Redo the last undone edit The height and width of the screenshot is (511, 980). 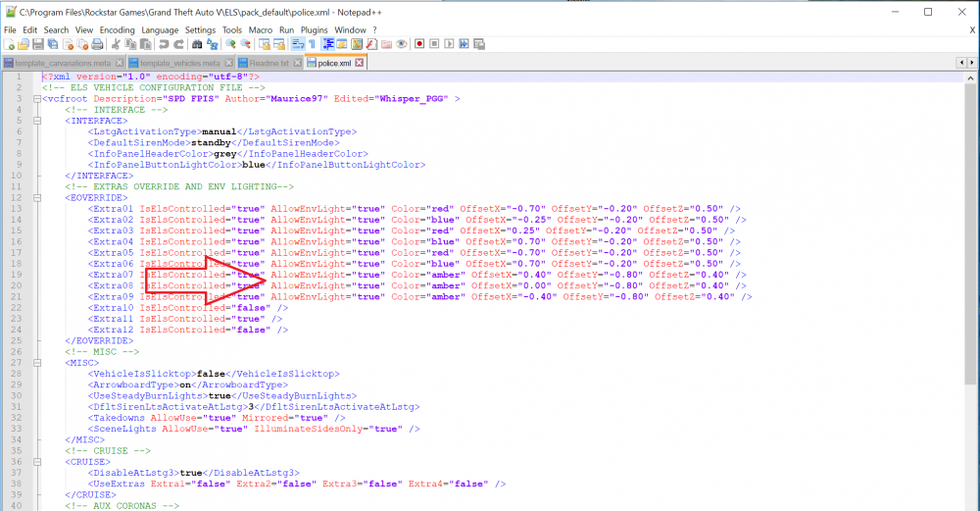pos(178,44)
